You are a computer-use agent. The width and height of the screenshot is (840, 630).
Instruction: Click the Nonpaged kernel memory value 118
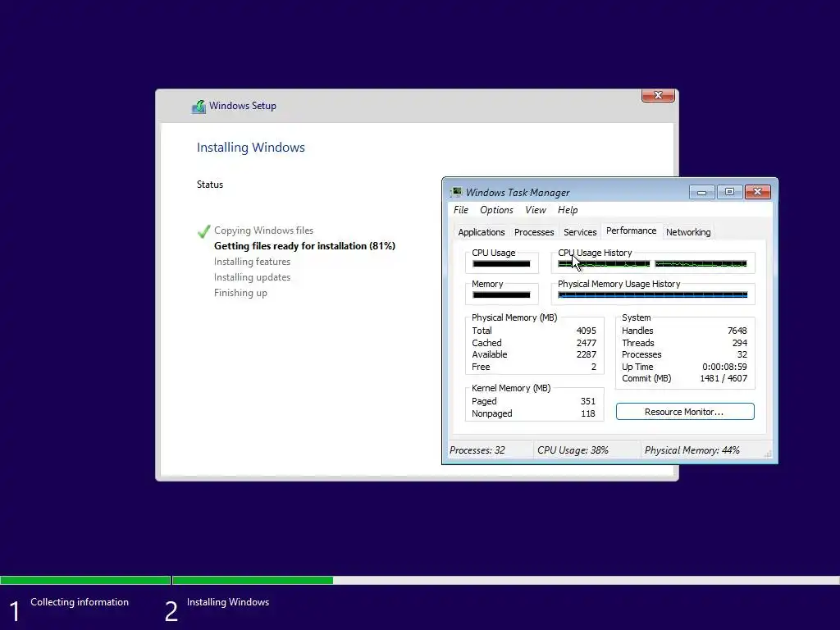click(587, 413)
